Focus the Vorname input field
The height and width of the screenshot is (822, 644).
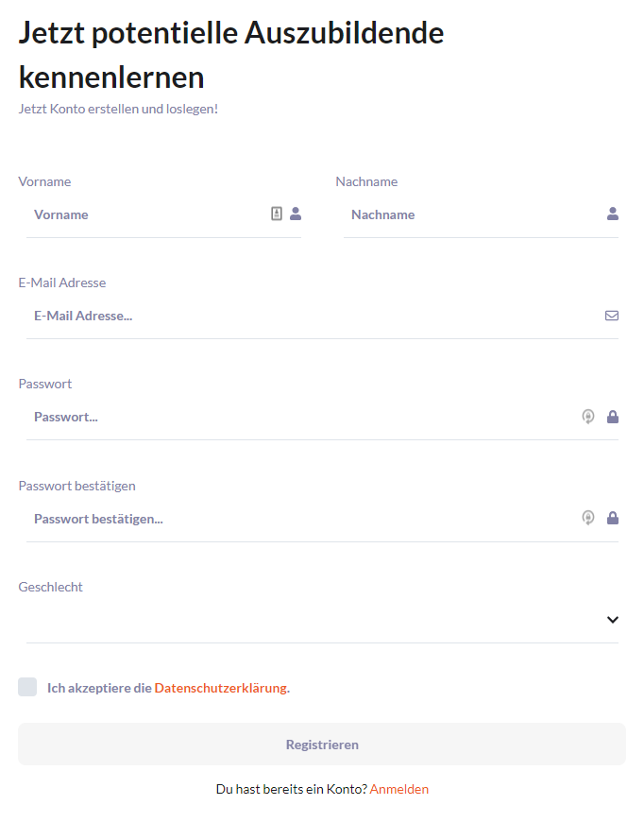(163, 214)
